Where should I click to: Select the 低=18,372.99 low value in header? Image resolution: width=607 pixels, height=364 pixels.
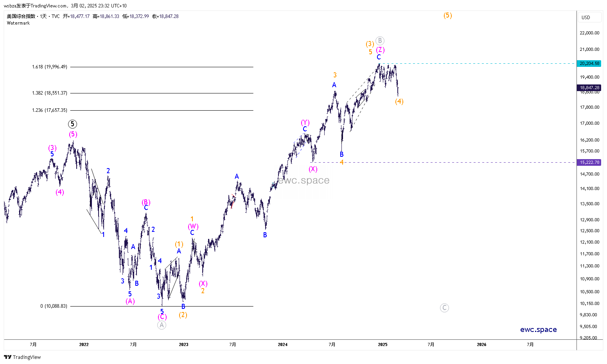click(135, 16)
